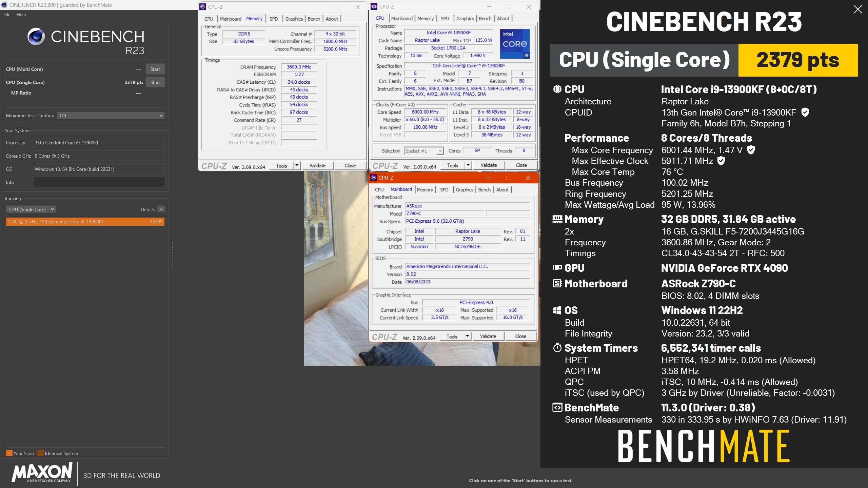Click the Core Speed 6000.00 MHz value
The height and width of the screenshot is (488, 868).
click(425, 112)
